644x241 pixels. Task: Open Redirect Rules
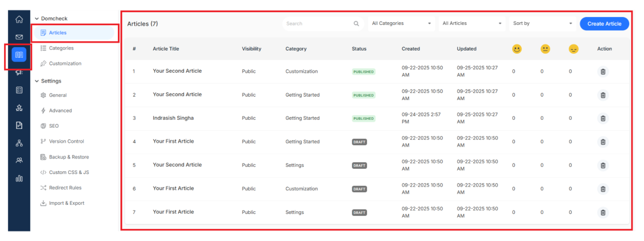[61, 188]
